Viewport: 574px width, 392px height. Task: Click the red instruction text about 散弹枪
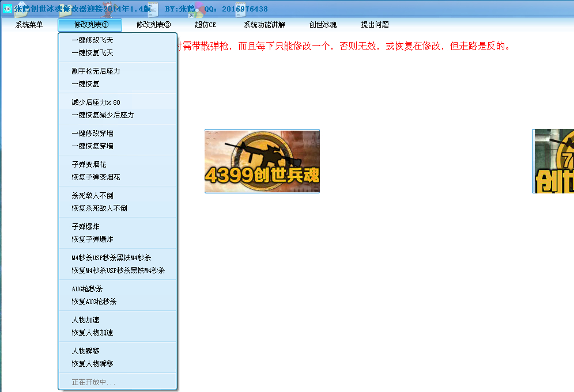[344, 46]
